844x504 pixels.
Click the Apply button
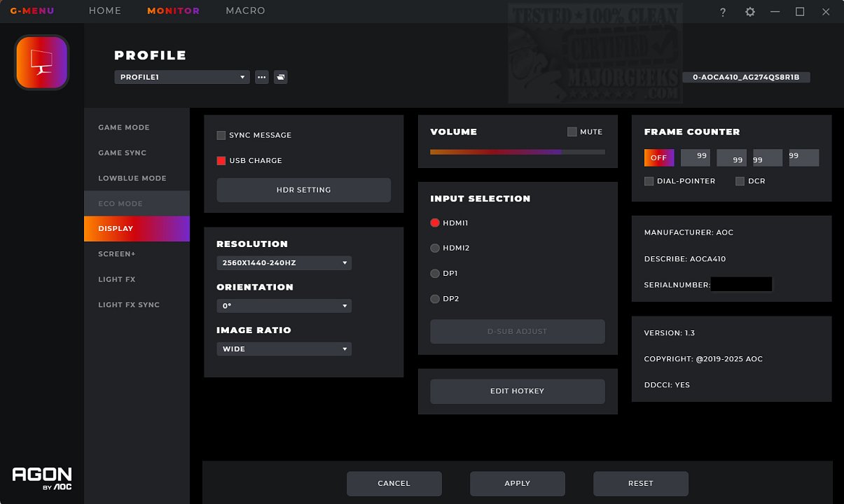pyautogui.click(x=517, y=483)
